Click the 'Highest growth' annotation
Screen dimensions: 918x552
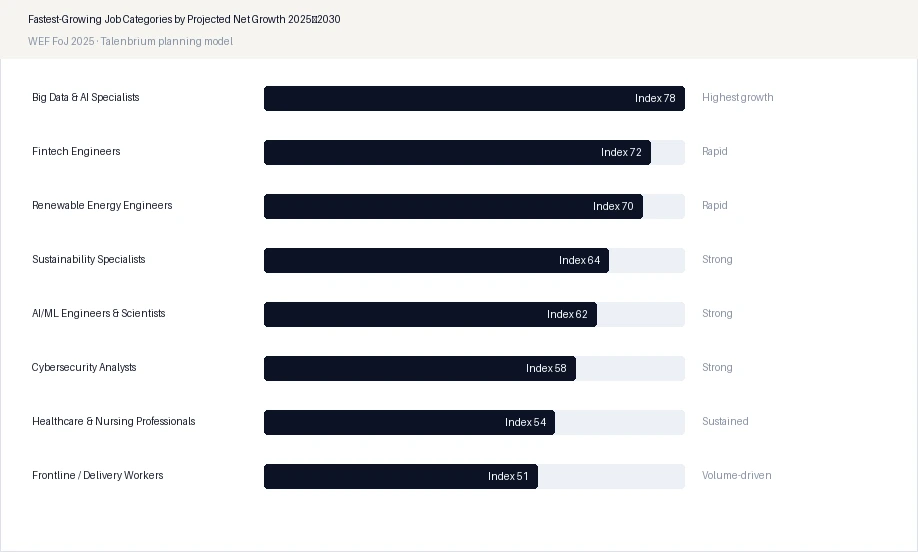(x=738, y=97)
